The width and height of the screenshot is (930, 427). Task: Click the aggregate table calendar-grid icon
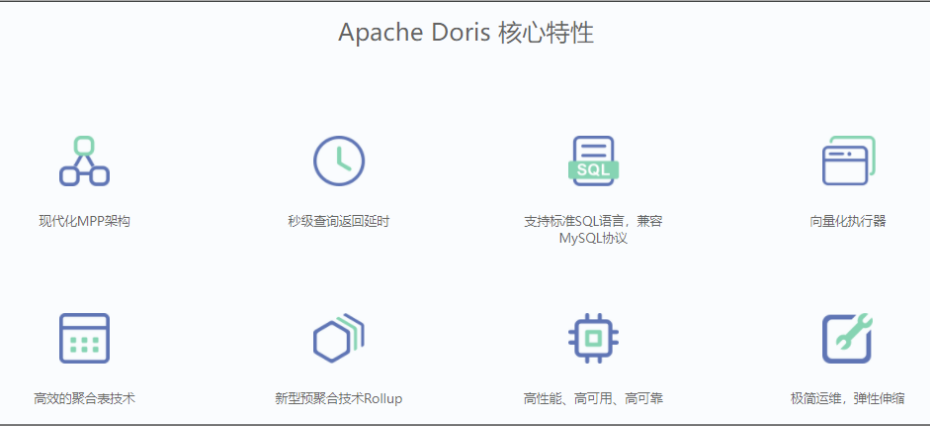point(84,338)
